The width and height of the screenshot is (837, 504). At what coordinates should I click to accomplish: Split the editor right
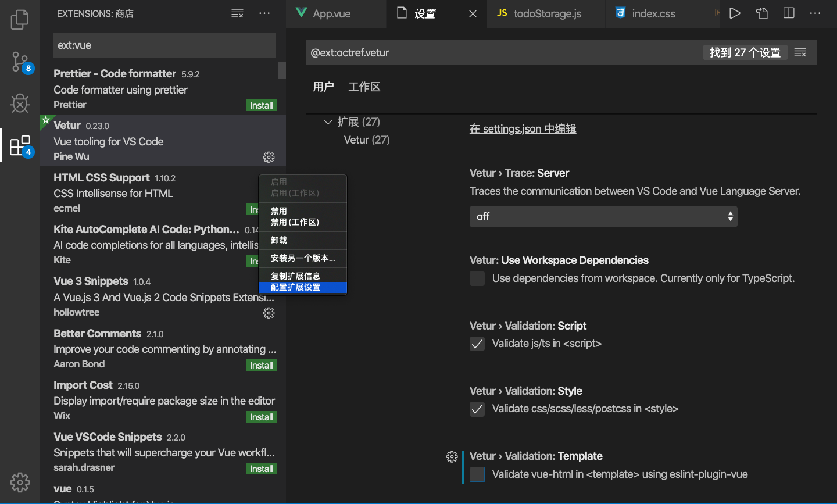pos(789,13)
